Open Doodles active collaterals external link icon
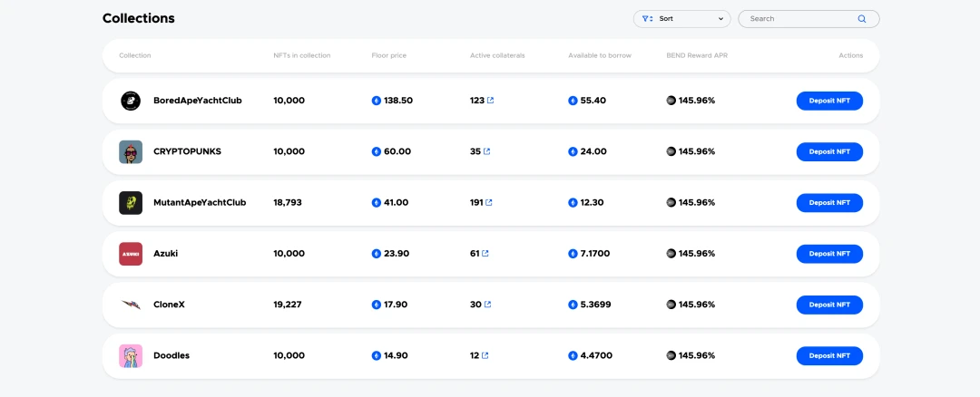 (x=485, y=355)
